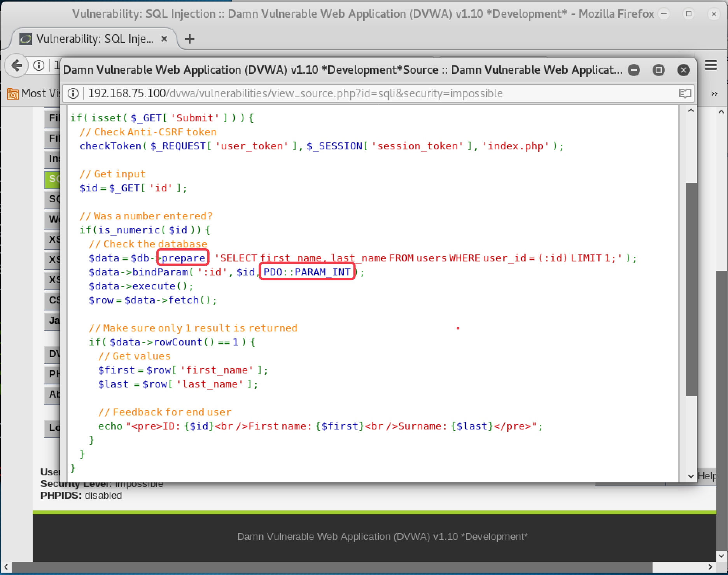The image size is (728, 575).
Task: Click the "if( $data->rowCount() == 1 ) {" line
Action: [172, 342]
